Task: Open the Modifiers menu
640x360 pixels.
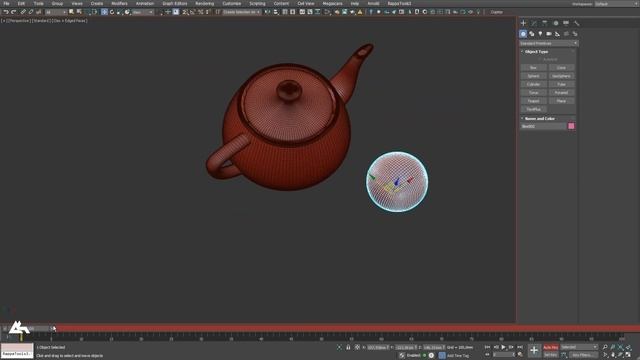Action: 119,4
